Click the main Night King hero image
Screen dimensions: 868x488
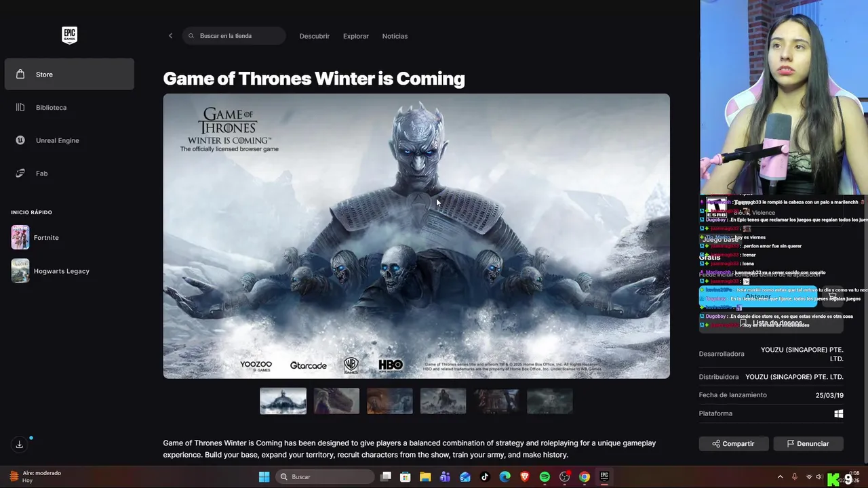416,236
